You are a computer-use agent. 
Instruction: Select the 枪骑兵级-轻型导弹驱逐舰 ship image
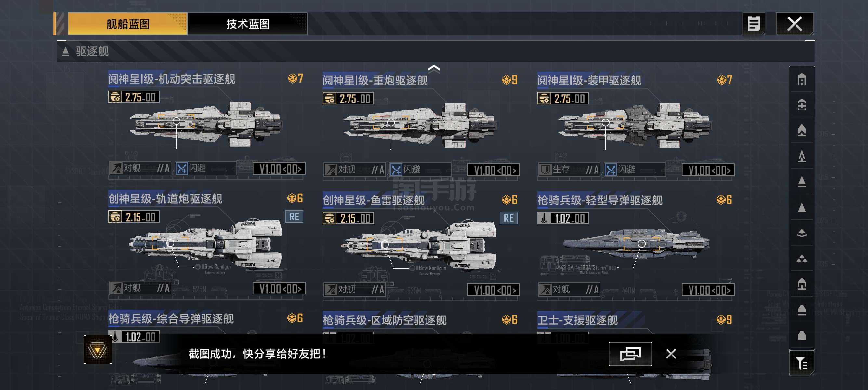(636, 243)
